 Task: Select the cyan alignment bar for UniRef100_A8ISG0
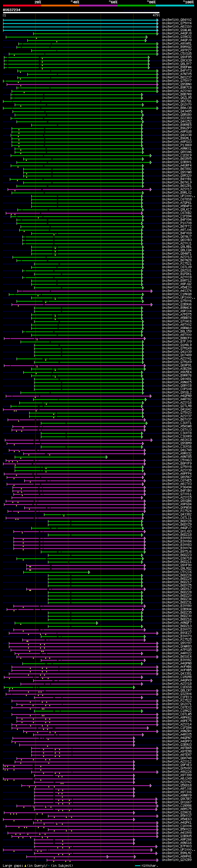coord(81,26)
